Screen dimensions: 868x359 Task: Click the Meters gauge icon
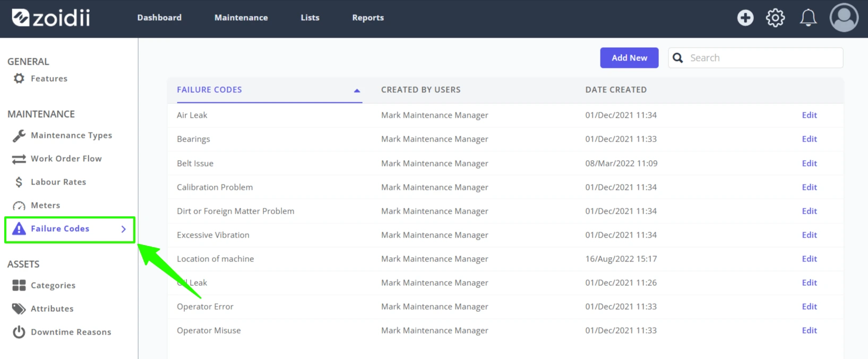click(19, 206)
